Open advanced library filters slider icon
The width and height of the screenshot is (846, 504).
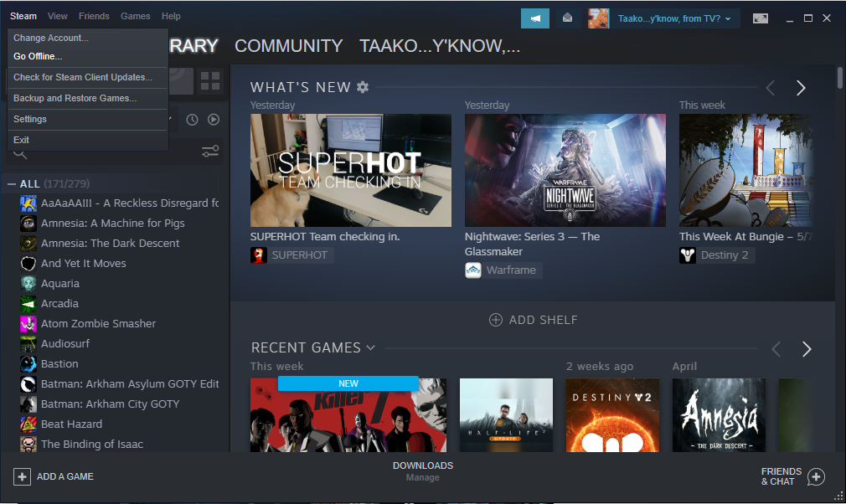210,152
